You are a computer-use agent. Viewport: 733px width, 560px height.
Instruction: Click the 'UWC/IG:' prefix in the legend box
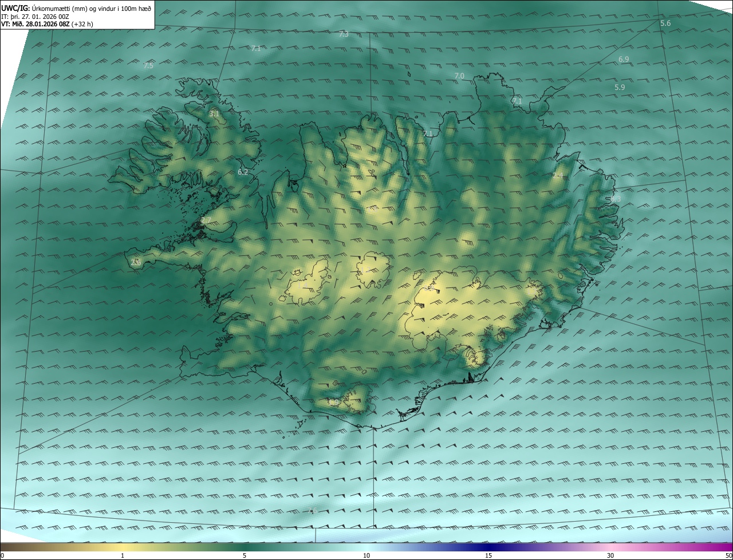tap(15, 7)
